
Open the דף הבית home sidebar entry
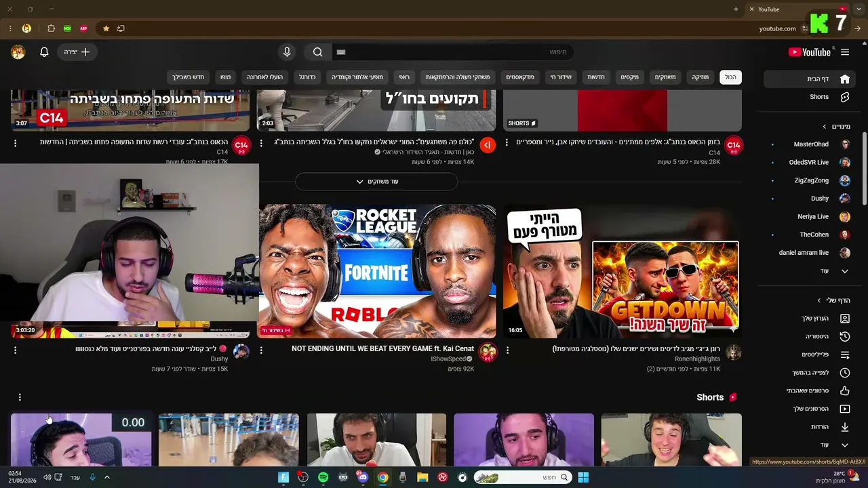pyautogui.click(x=808, y=79)
